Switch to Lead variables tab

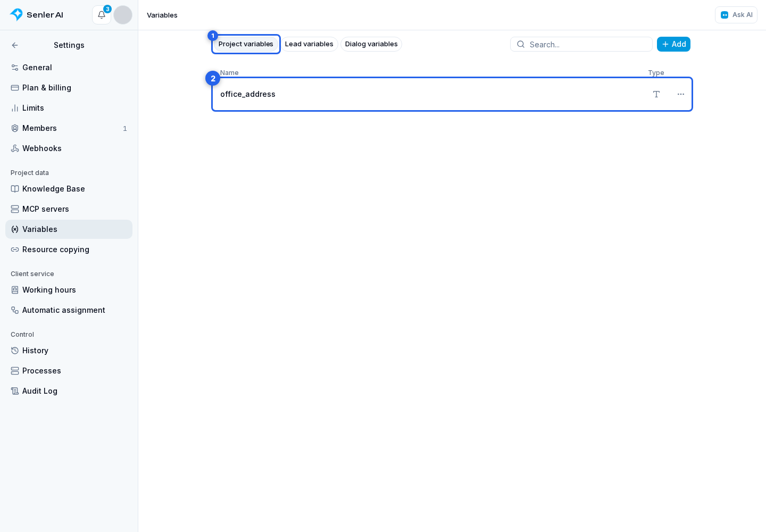click(309, 44)
